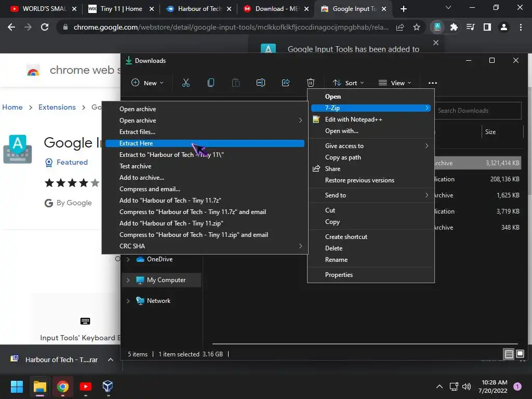Expand Give access to submenu
The height and width of the screenshot is (399, 532).
coord(370,146)
